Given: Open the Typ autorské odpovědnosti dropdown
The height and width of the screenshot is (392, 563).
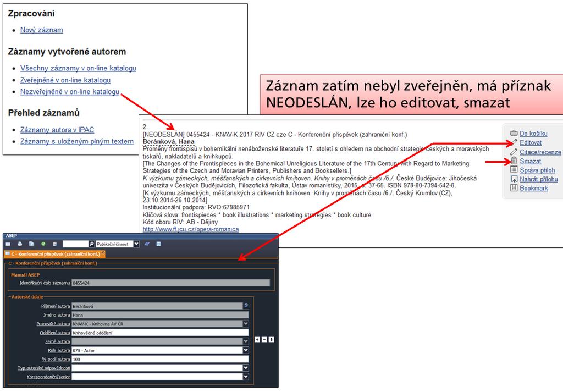Looking at the screenshot, I should pyautogui.click(x=246, y=368).
